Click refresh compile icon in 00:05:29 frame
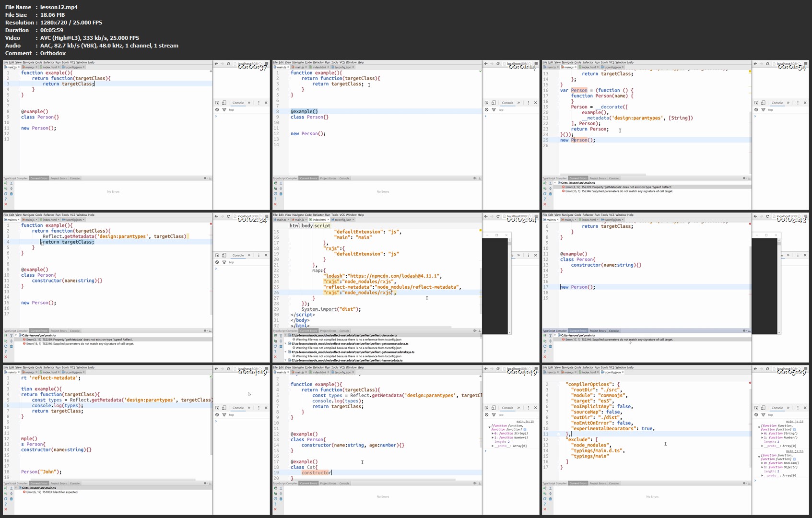The height and width of the screenshot is (518, 812). pyautogui.click(x=545, y=499)
